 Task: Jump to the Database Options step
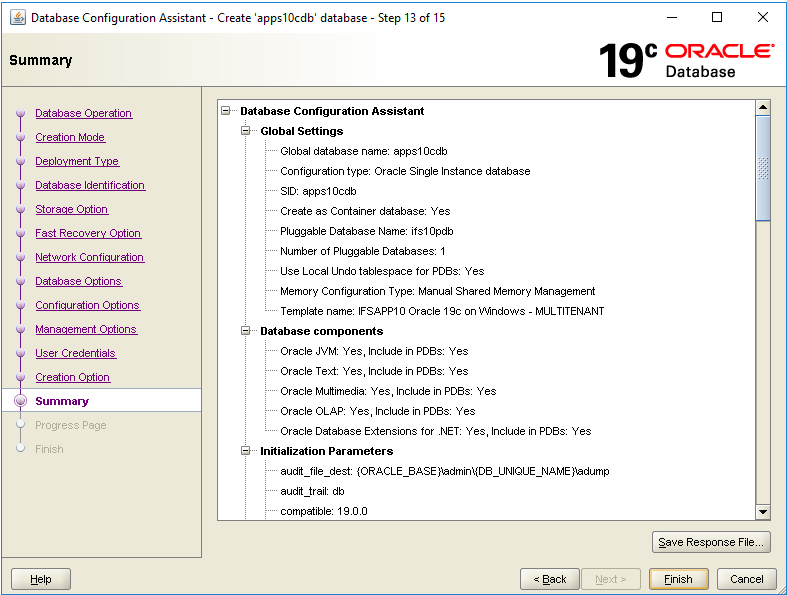pos(78,281)
